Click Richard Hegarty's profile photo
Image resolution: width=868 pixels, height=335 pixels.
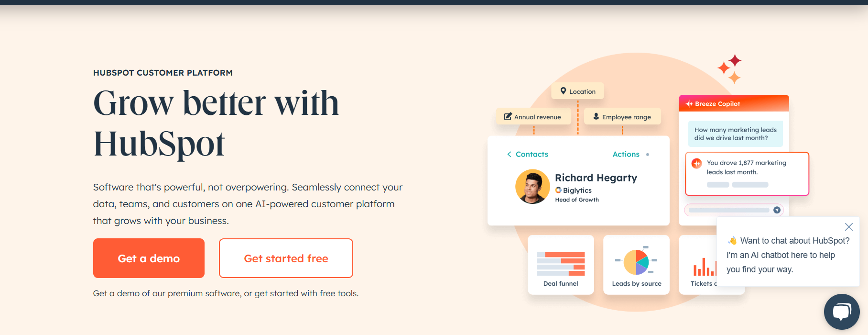point(532,187)
